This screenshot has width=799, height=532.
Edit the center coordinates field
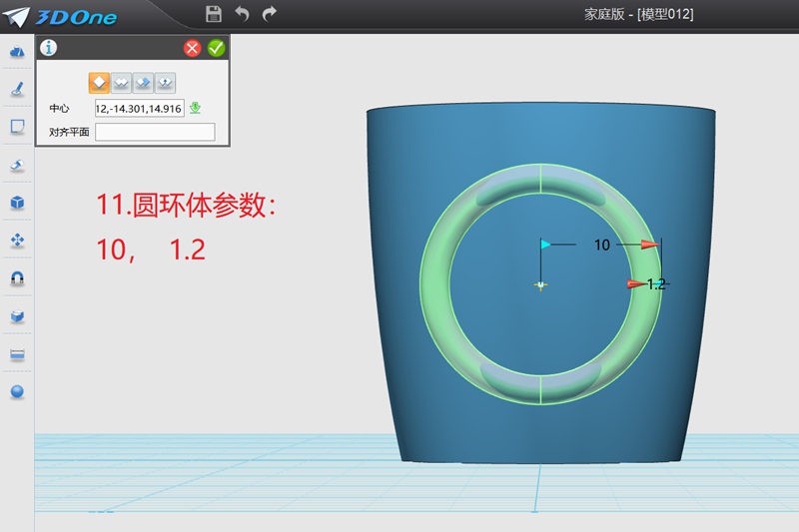click(139, 109)
